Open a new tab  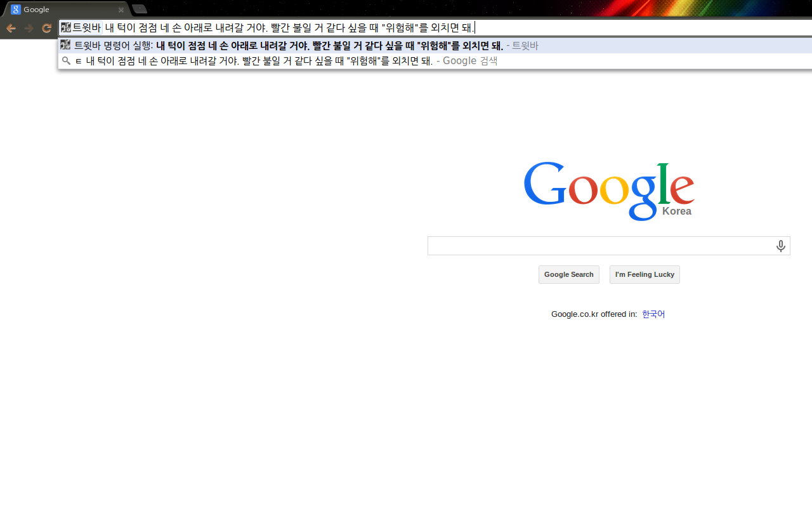tap(140, 9)
